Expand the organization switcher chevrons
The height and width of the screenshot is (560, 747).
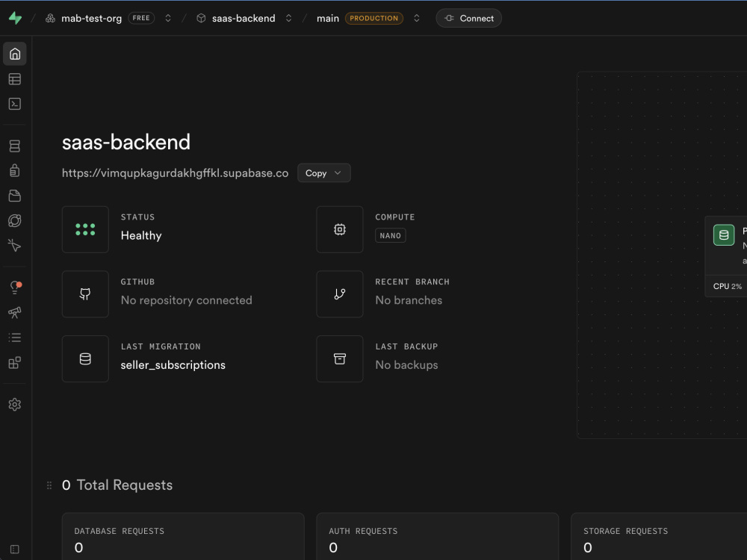[167, 18]
